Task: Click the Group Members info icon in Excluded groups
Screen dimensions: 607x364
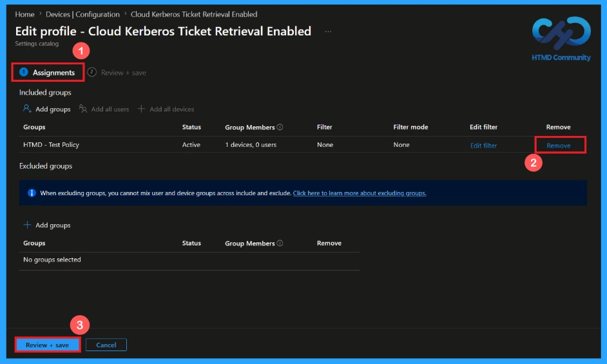Action: [280, 243]
